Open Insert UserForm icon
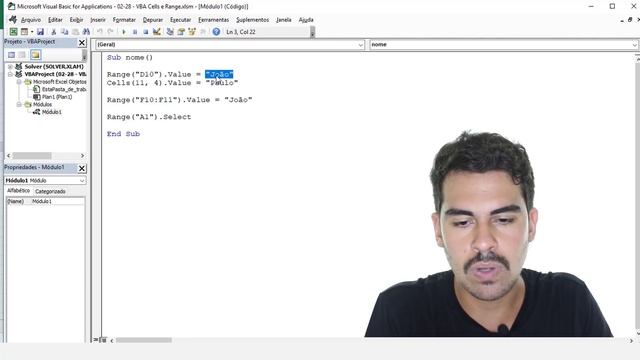The height and width of the screenshot is (360, 640). (x=24, y=32)
